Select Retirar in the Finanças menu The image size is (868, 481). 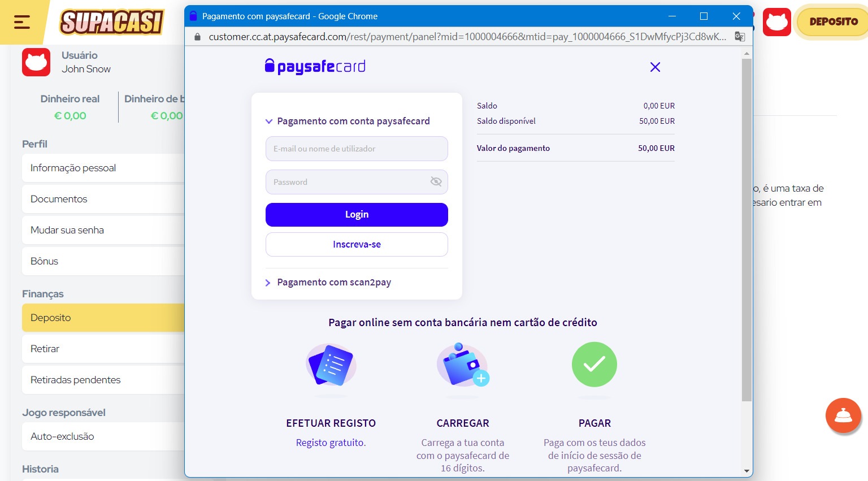point(45,349)
